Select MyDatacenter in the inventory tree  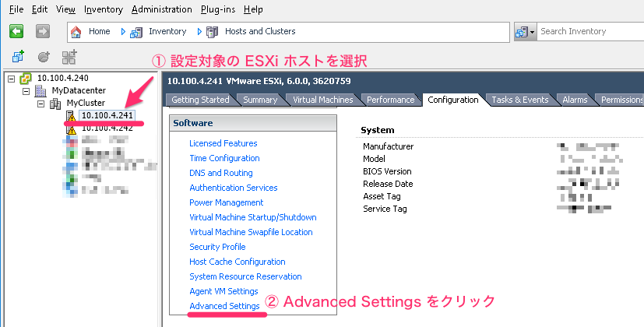coord(79,91)
